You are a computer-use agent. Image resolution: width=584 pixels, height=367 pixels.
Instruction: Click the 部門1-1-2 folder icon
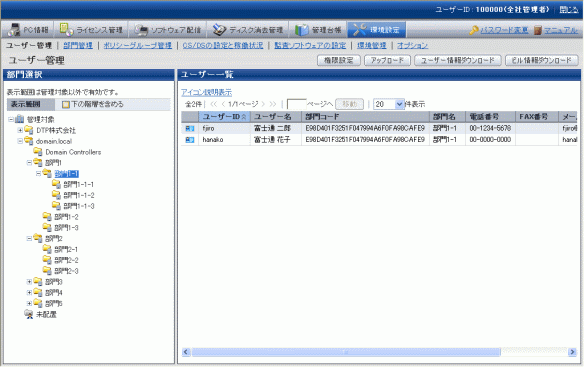[x=56, y=195]
